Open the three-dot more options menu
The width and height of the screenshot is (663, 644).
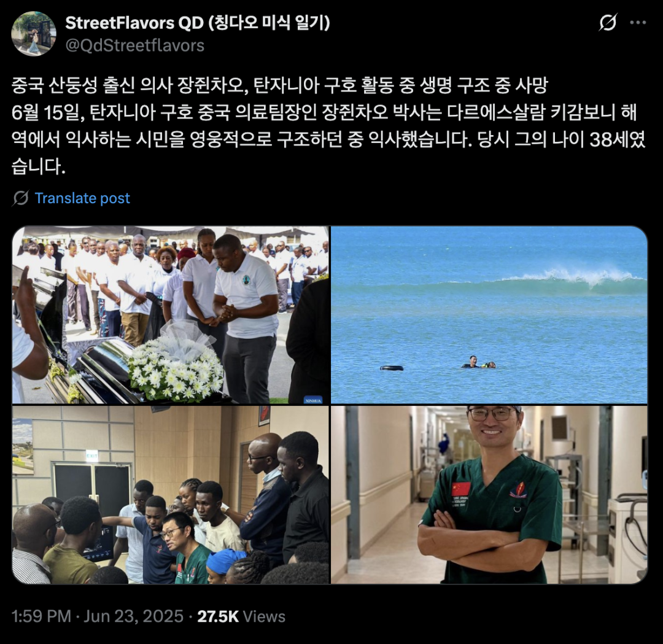[638, 23]
